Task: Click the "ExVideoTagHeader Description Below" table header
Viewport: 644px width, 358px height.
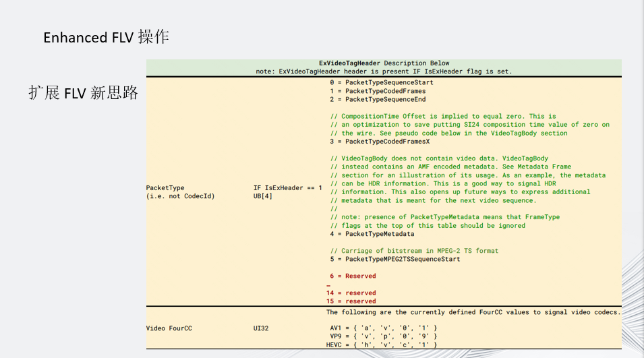Action: [x=384, y=63]
